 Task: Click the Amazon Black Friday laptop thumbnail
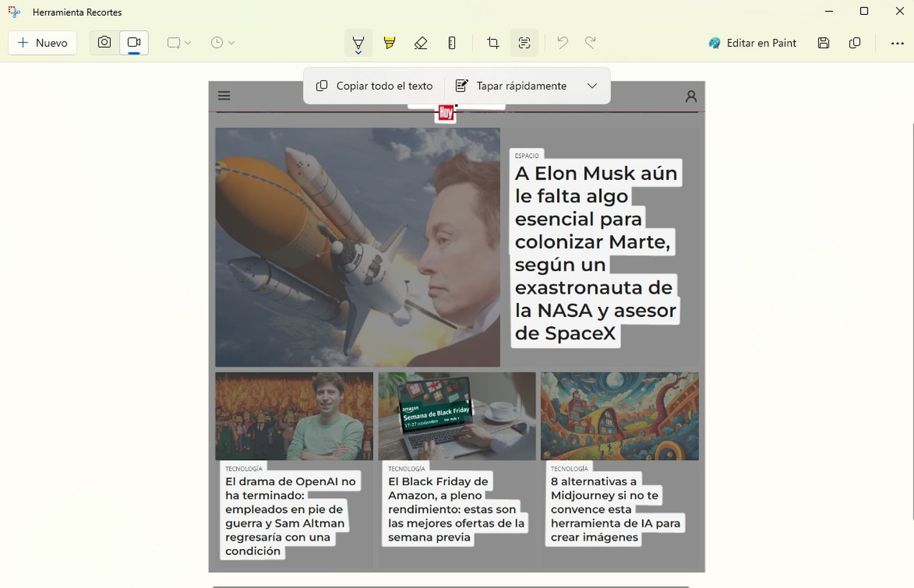point(457,416)
